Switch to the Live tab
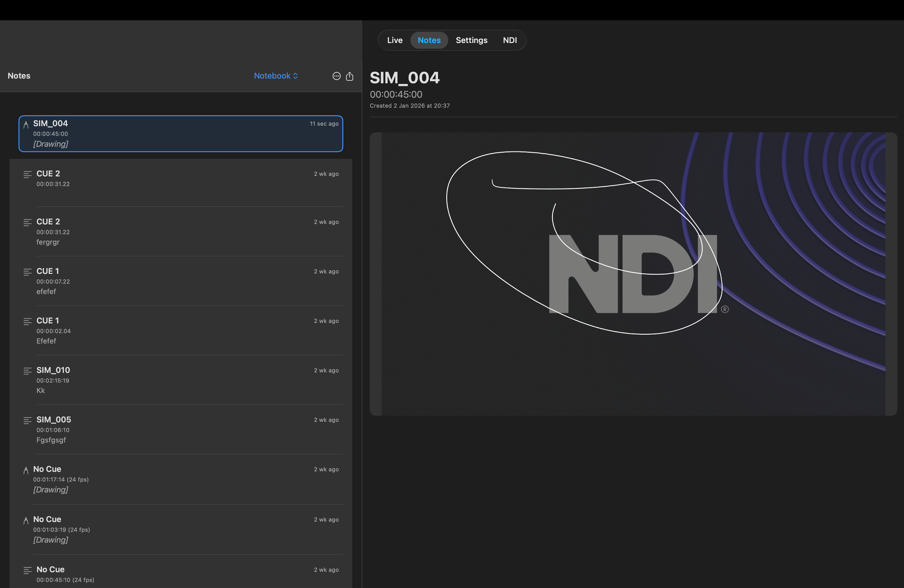The width and height of the screenshot is (904, 588). pyautogui.click(x=395, y=40)
